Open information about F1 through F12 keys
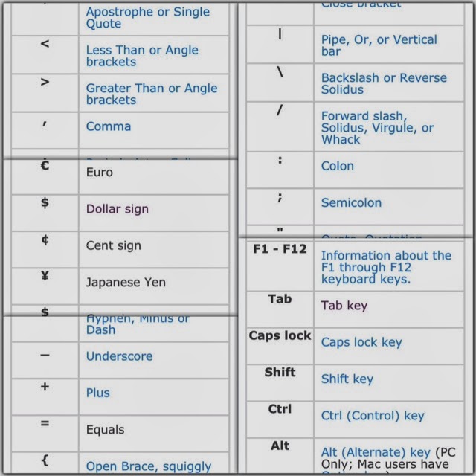Viewport: 476px width, 476px height. coord(386,267)
